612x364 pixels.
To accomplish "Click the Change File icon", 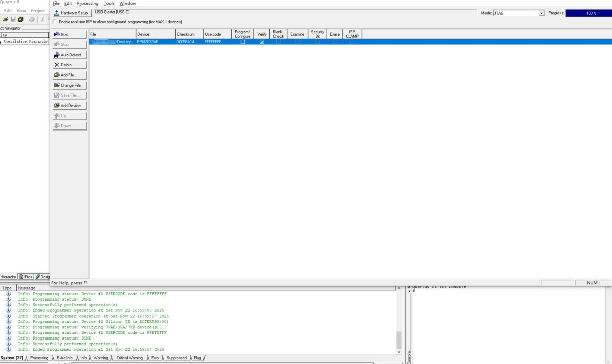I will pyautogui.click(x=57, y=85).
